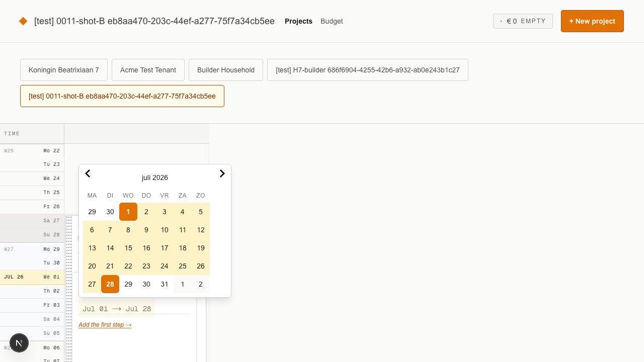Pick July 15 in the calendar

[128, 248]
